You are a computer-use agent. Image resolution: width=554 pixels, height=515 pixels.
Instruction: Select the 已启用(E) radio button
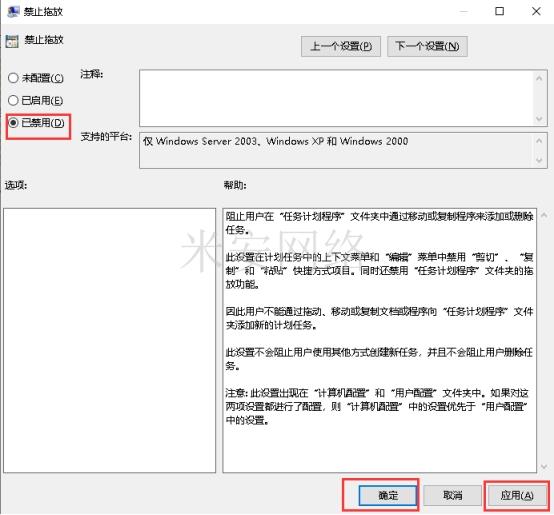pos(13,100)
